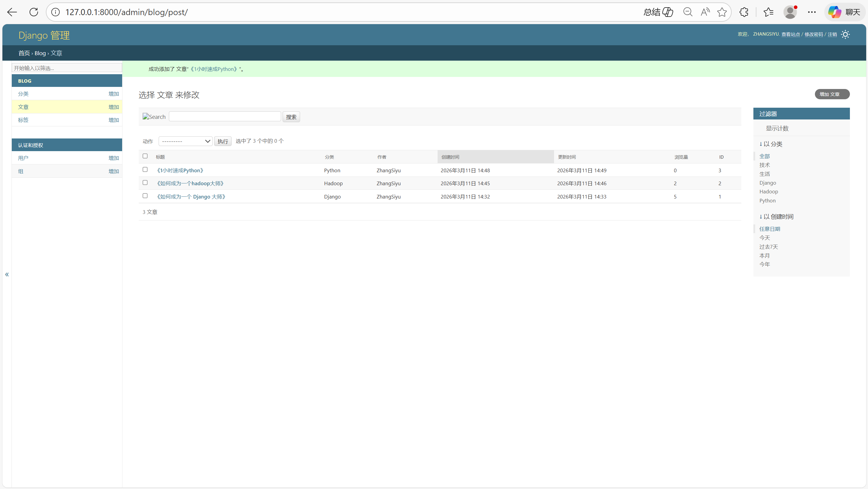The image size is (868, 489).
Task: Open the browser extensions icon
Action: tap(744, 12)
